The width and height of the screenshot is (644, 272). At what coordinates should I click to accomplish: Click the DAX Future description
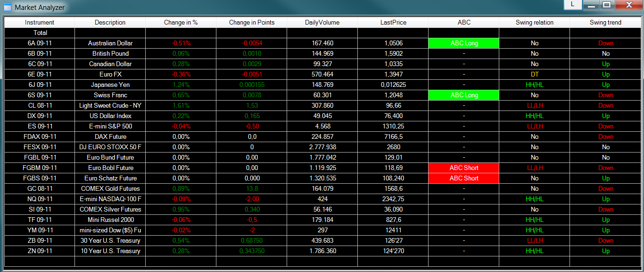click(x=110, y=136)
